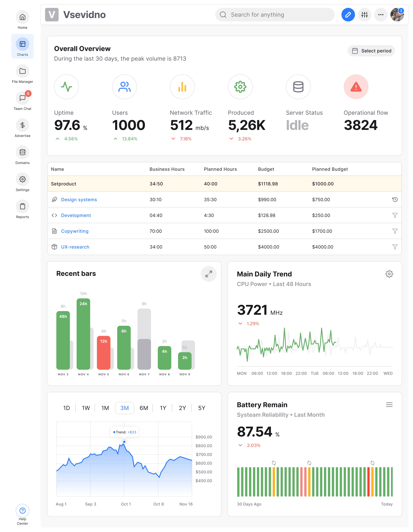This screenshot has width=413, height=532.
Task: Click the blue pencil edit button
Action: click(348, 15)
